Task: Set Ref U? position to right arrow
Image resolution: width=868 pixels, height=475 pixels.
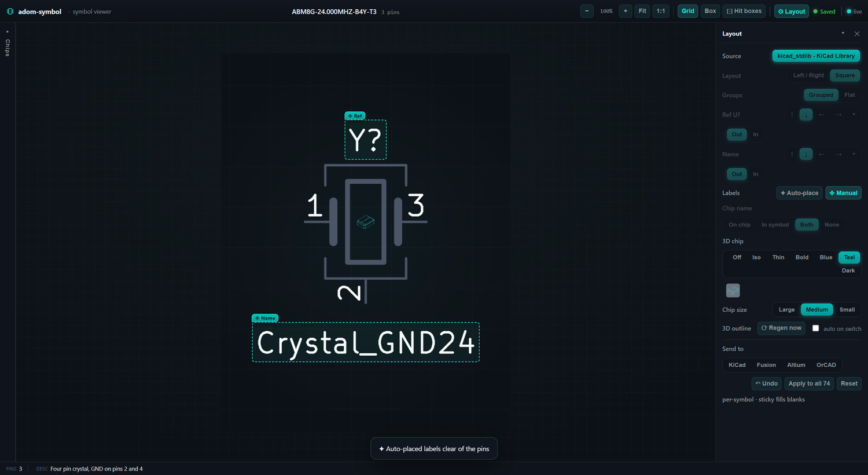Action: [838, 115]
